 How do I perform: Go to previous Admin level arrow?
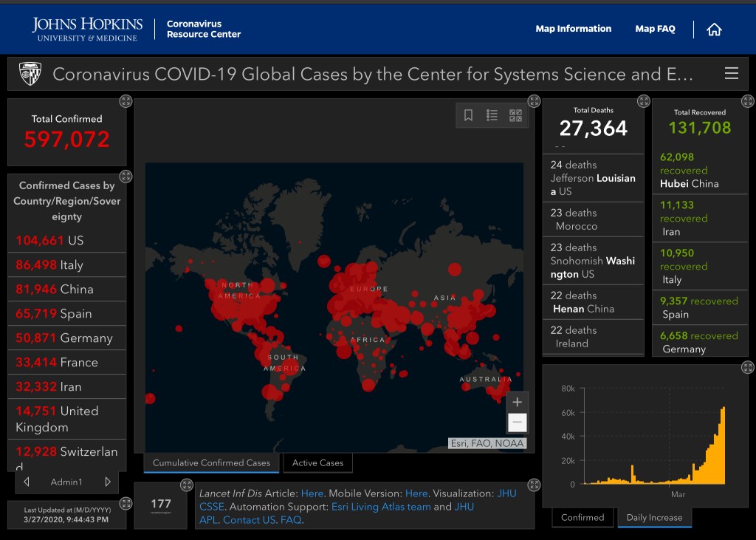coord(27,482)
